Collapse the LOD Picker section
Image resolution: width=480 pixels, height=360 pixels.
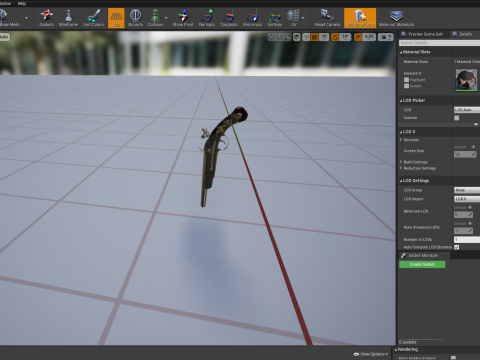401,100
